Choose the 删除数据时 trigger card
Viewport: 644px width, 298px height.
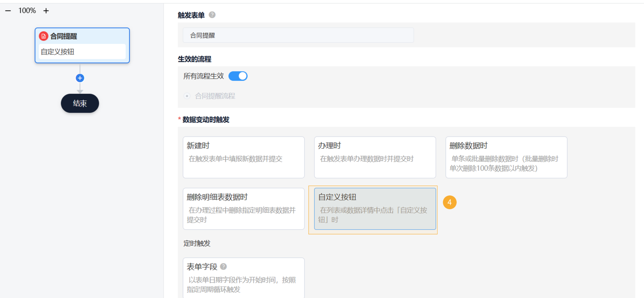506,157
